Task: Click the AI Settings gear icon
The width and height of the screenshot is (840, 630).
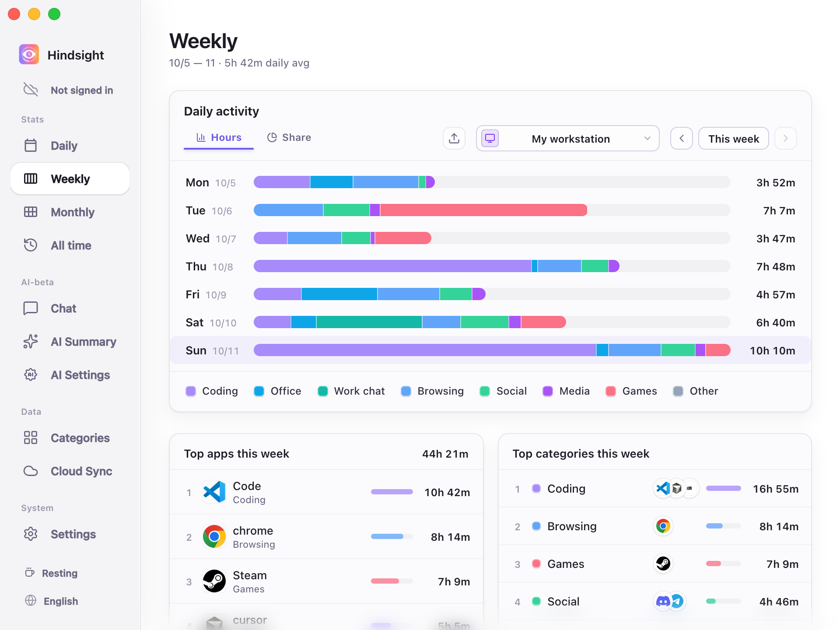Action: coord(31,374)
